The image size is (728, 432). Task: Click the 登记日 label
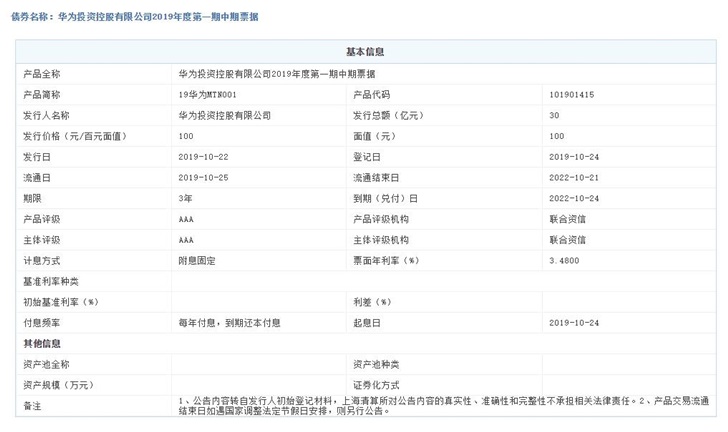coord(367,157)
